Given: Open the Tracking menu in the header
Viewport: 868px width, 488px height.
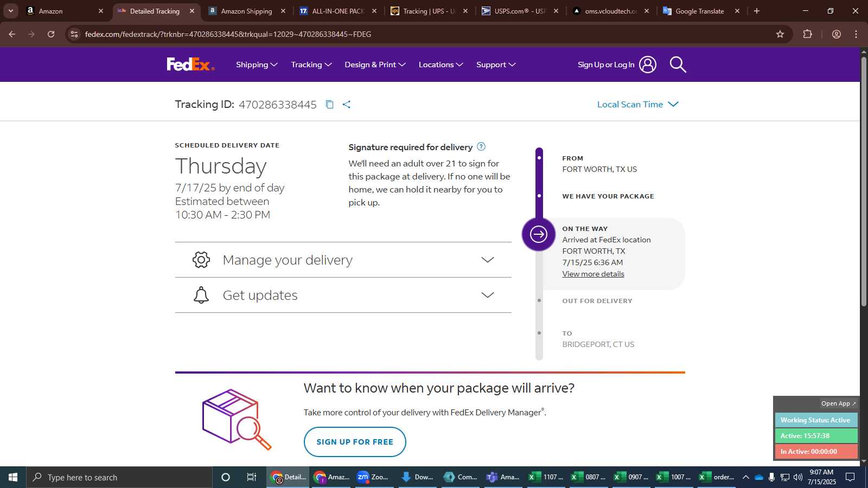Looking at the screenshot, I should pyautogui.click(x=311, y=65).
